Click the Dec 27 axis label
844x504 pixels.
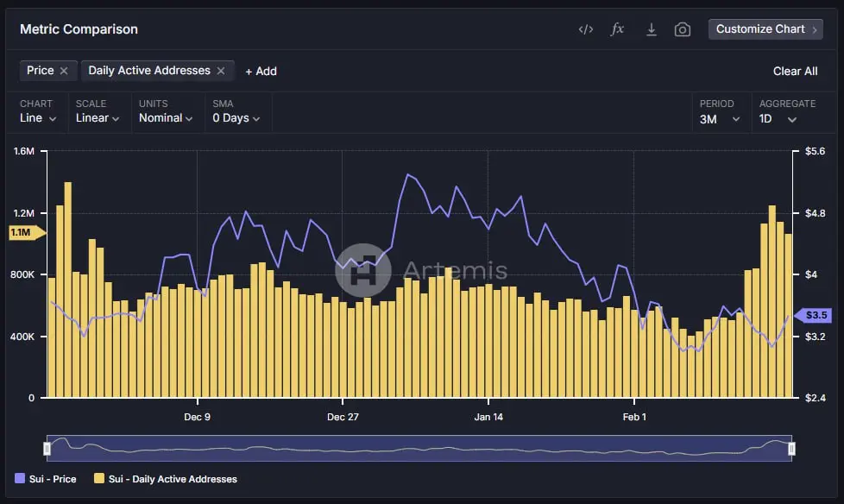click(x=343, y=417)
